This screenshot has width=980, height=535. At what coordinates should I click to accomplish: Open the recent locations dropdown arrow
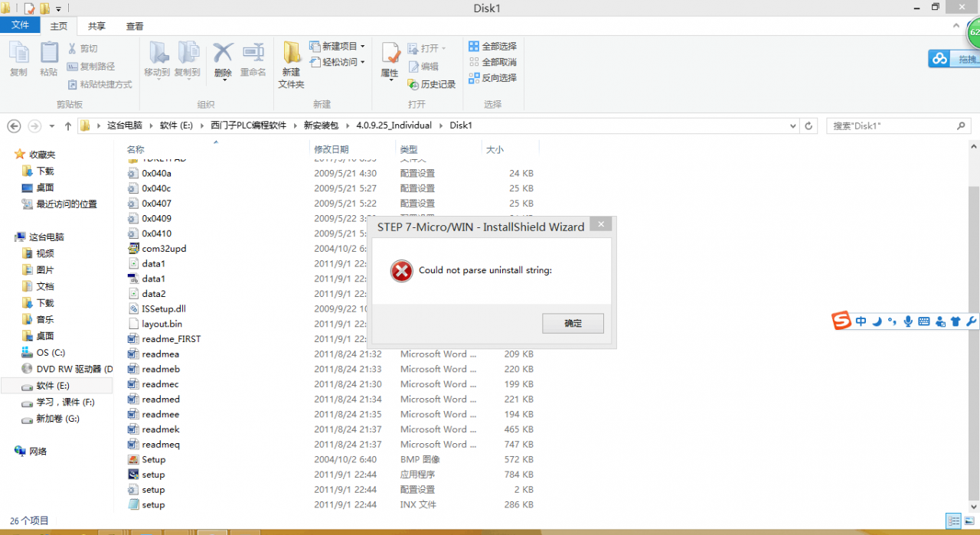[52, 126]
